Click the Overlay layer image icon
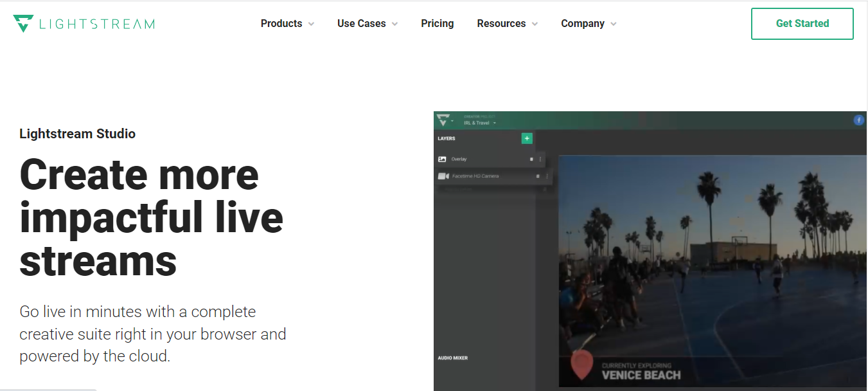The image size is (868, 391). click(x=442, y=159)
